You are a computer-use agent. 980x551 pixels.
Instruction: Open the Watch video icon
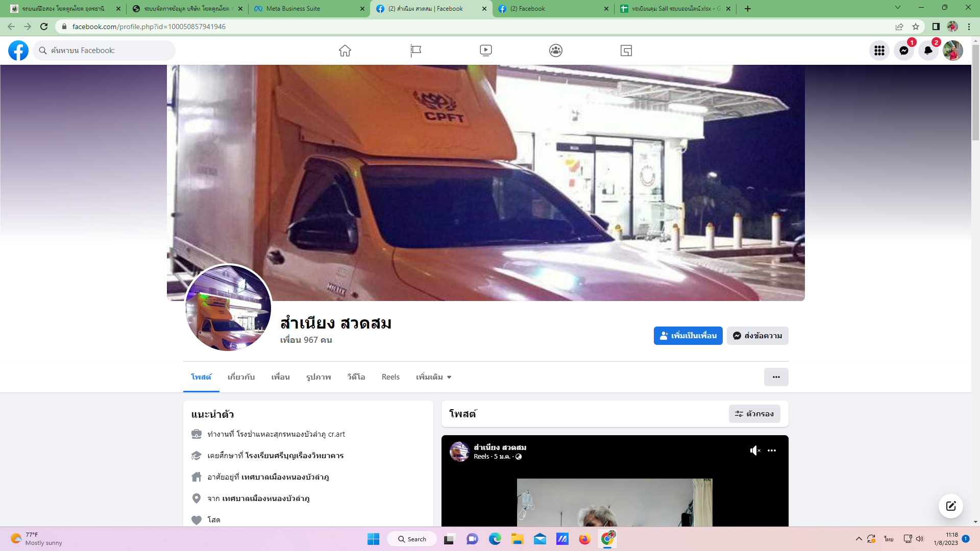click(485, 51)
